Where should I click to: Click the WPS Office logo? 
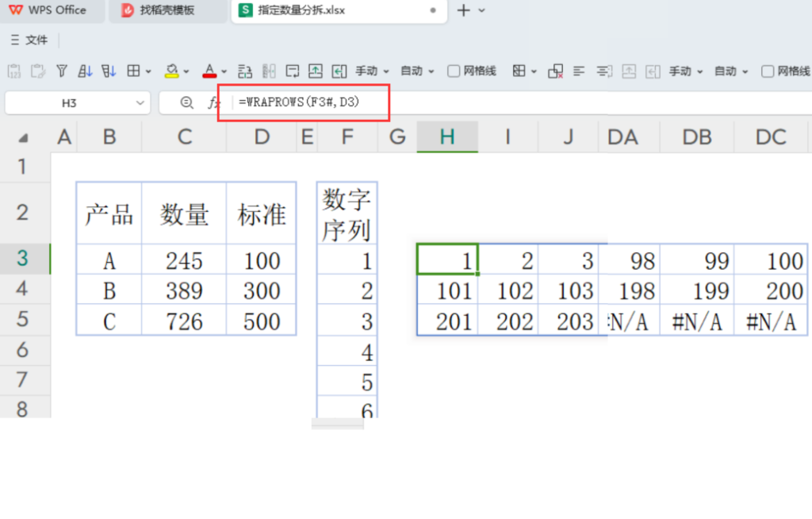(16, 10)
